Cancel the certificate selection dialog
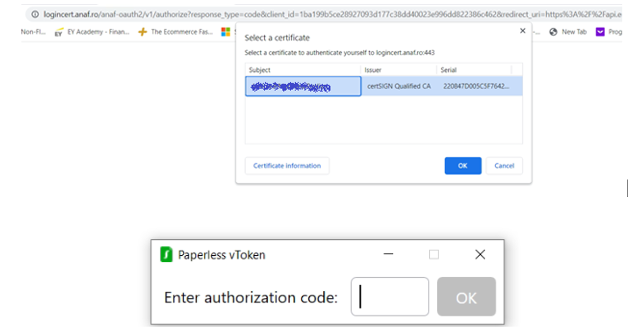 point(504,166)
